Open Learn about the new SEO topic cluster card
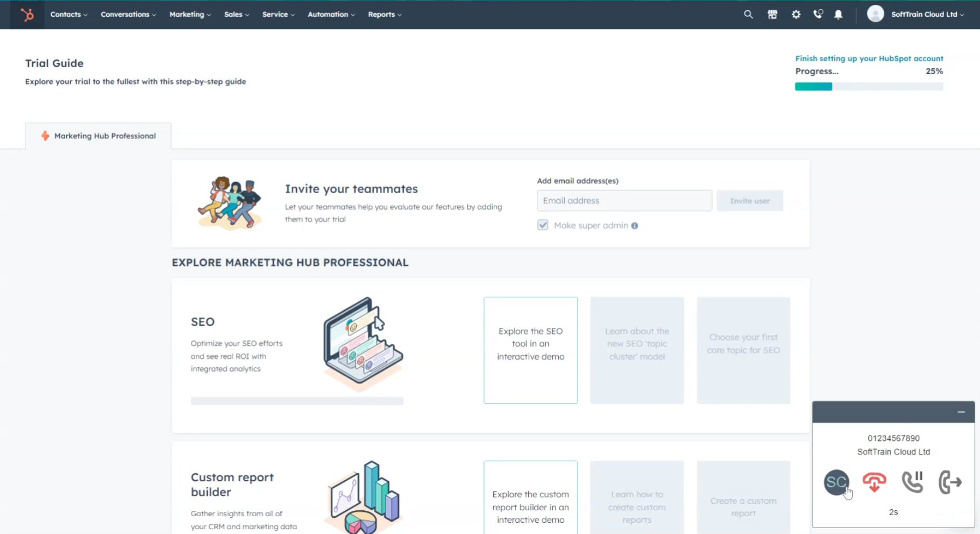Screen dimensions: 980x534 [637, 350]
